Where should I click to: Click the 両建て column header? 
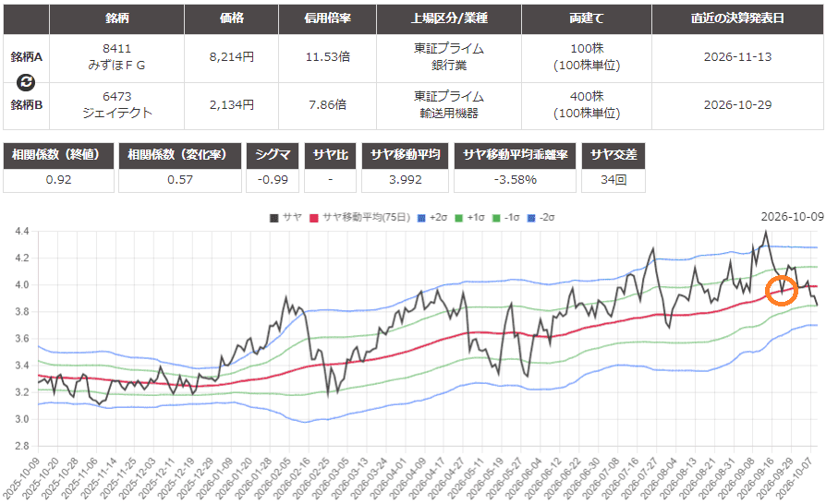(587, 19)
